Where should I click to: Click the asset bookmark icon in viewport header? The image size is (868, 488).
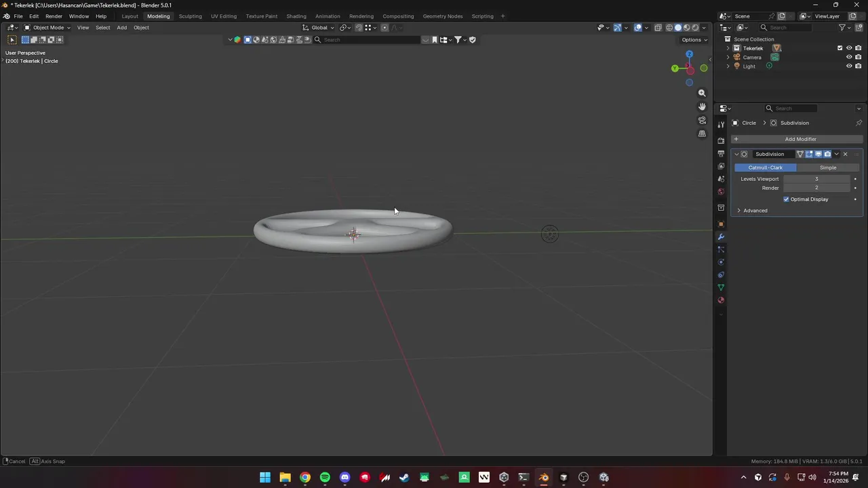(435, 39)
